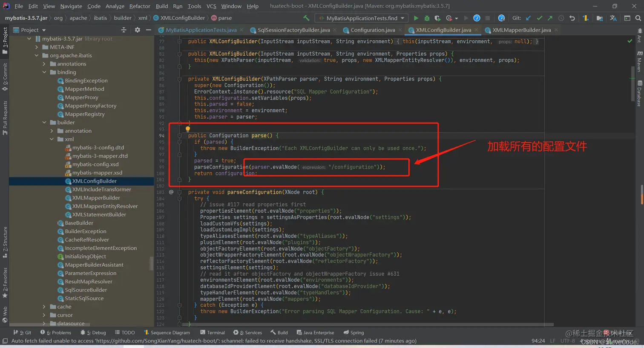Screen dimensions: 644x348
Task: Toggle tool window quick-access icon in status bar
Action: tap(5, 341)
